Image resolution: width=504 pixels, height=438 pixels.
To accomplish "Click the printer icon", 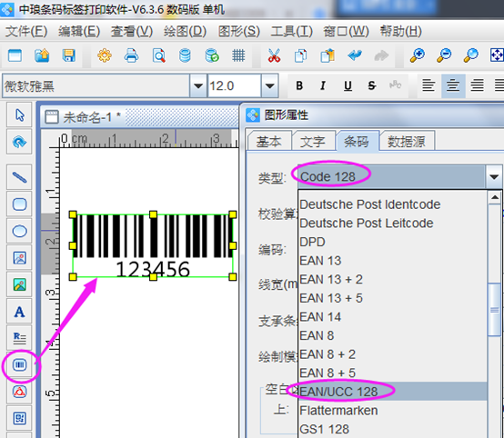I will [x=132, y=55].
